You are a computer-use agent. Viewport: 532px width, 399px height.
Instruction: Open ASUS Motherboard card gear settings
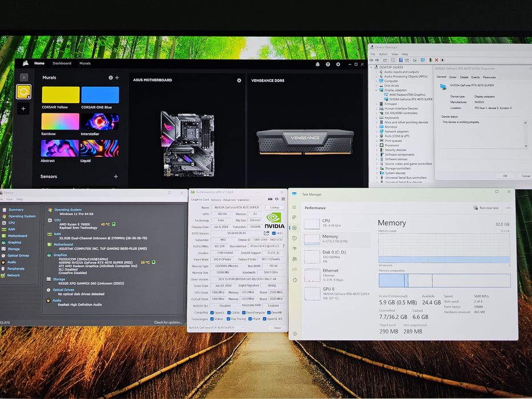(239, 80)
